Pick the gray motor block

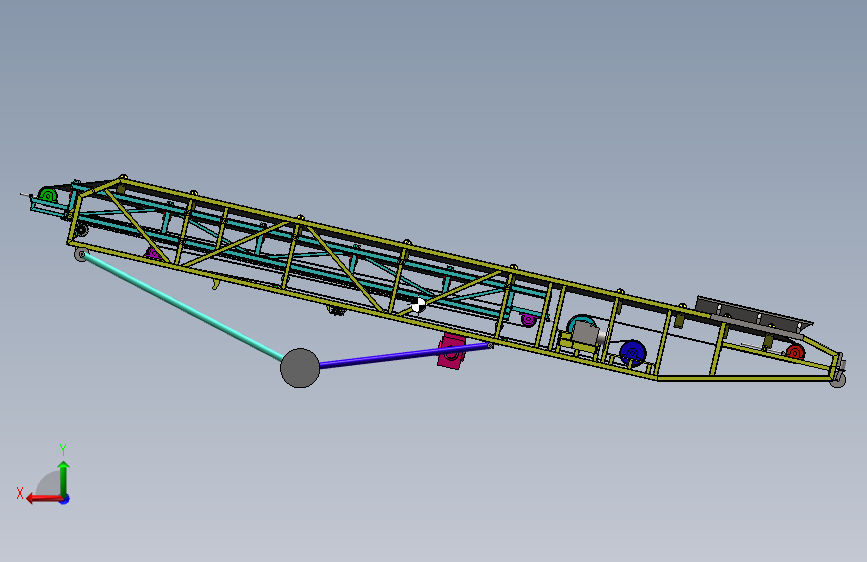(586, 334)
